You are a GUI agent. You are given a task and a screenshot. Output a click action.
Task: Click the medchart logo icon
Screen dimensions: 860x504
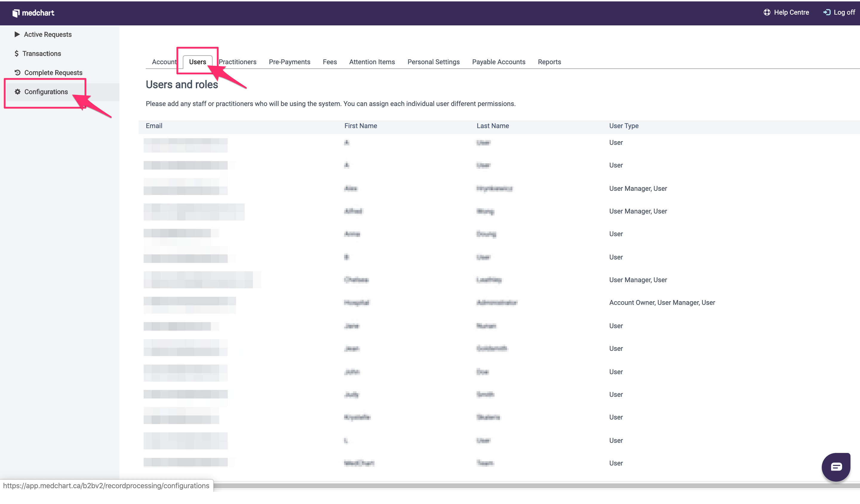click(x=16, y=13)
